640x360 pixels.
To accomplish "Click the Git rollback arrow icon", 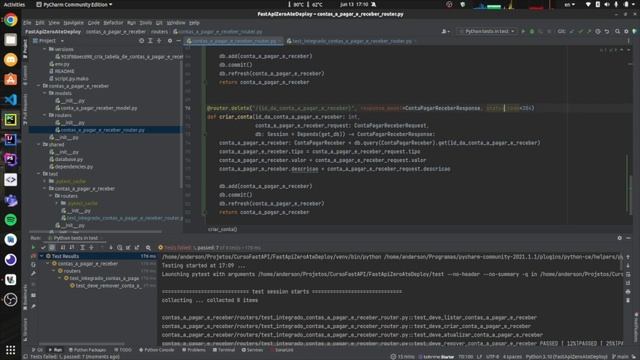I will pos(607,31).
